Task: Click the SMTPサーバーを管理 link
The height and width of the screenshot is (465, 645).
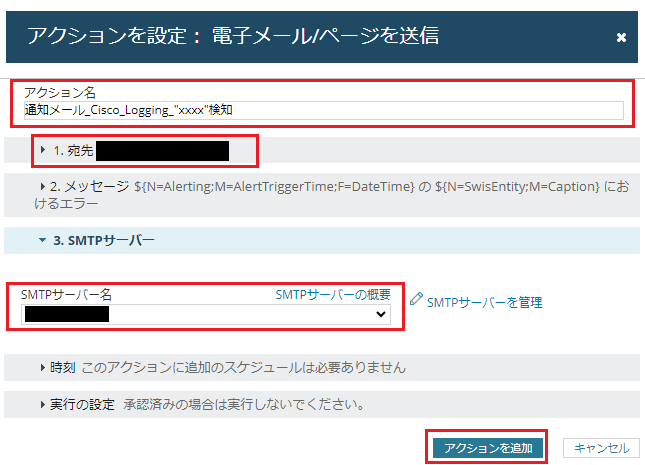Action: click(484, 303)
